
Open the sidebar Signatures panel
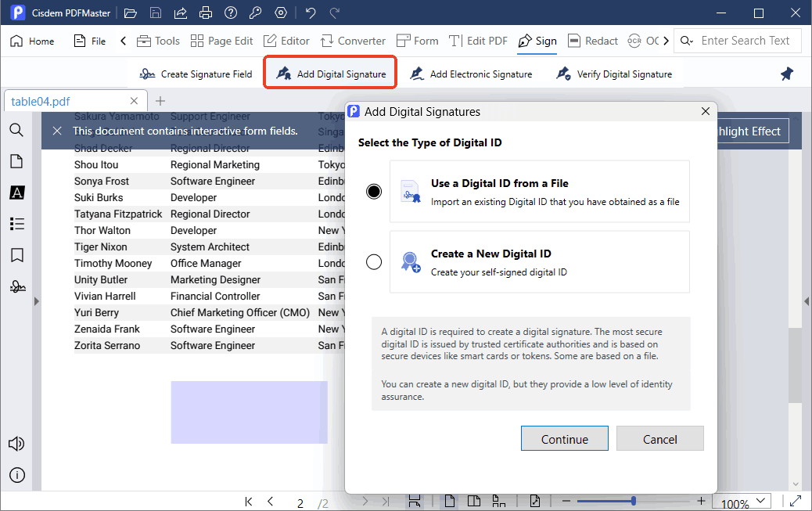[17, 286]
